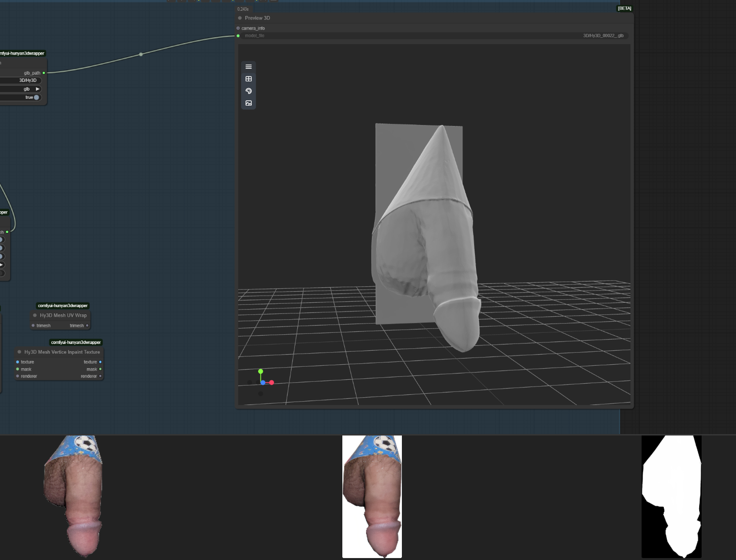Viewport: 736px width, 560px height.
Task: Click the comfyui-hunyan3dwrapper badge above the UV Wrap node
Action: [63, 306]
